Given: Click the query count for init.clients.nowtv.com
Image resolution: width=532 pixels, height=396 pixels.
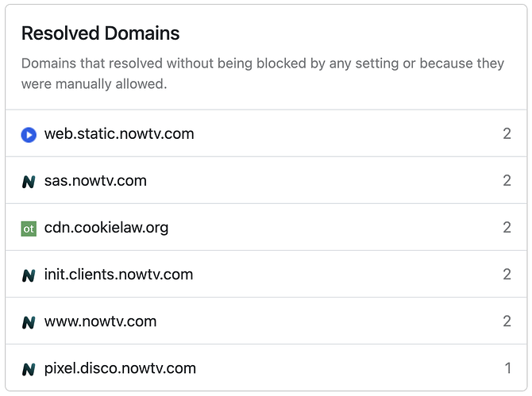Looking at the screenshot, I should pyautogui.click(x=507, y=275).
